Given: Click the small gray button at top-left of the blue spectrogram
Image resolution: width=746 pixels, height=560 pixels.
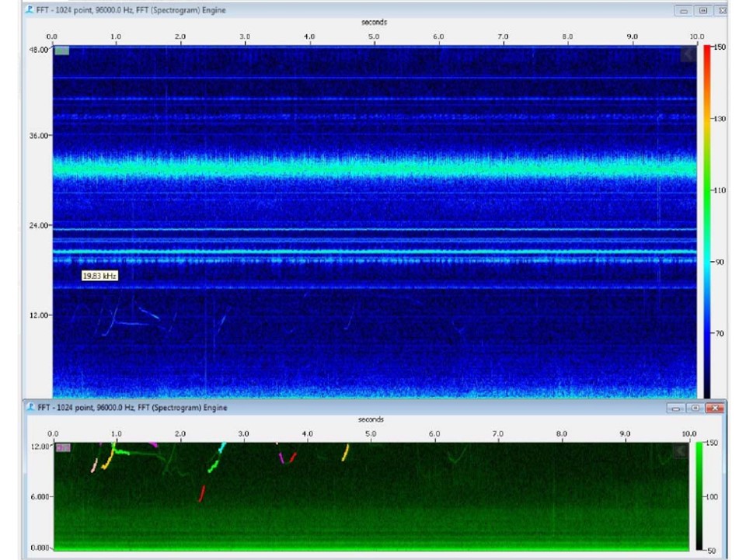Looking at the screenshot, I should pyautogui.click(x=61, y=50).
